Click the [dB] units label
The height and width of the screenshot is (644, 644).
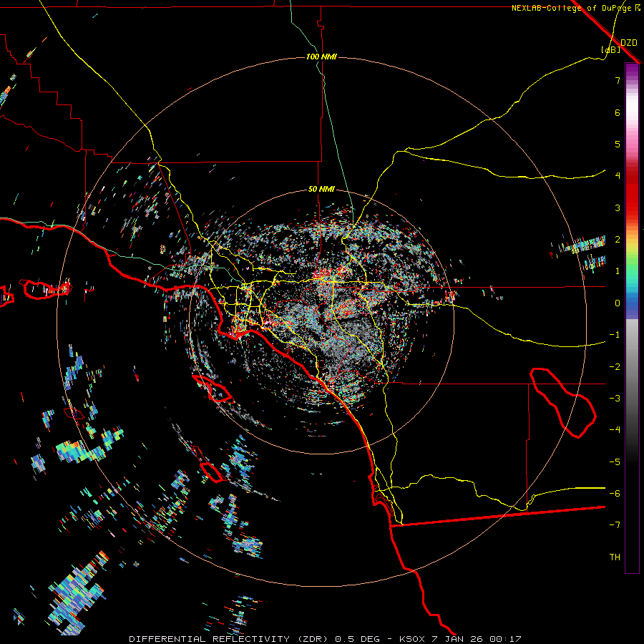[611, 49]
